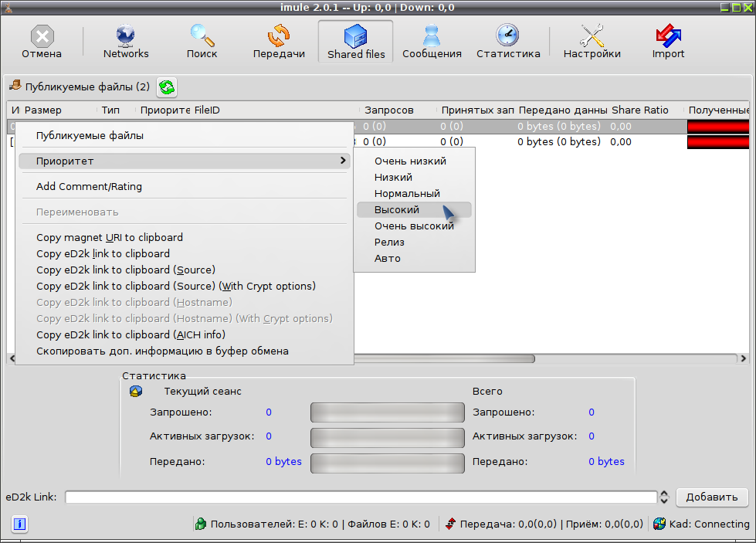Select Авто priority
This screenshot has width=756, height=543.
point(414,259)
